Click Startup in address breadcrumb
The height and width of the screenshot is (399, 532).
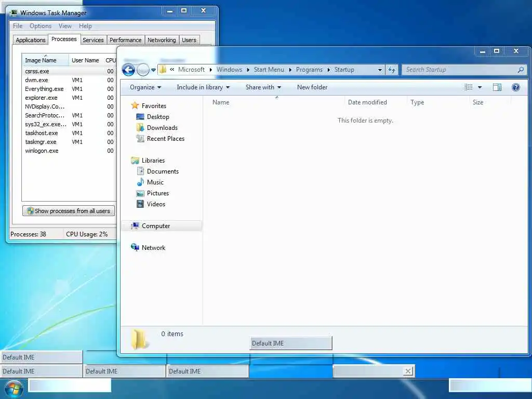344,70
